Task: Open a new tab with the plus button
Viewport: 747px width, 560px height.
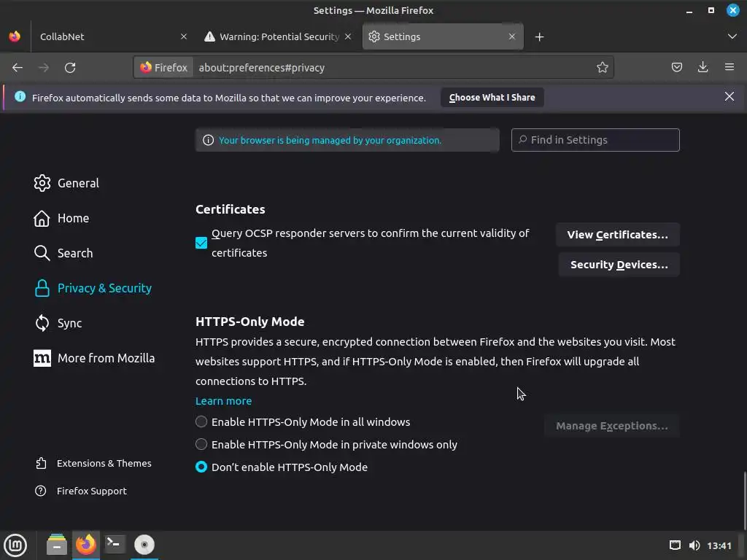Action: pyautogui.click(x=539, y=36)
